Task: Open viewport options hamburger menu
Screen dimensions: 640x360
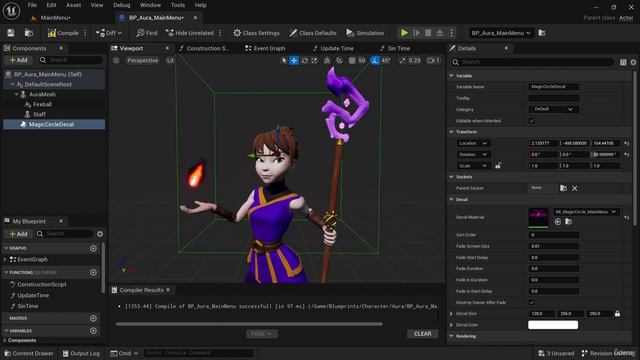Action: point(116,60)
